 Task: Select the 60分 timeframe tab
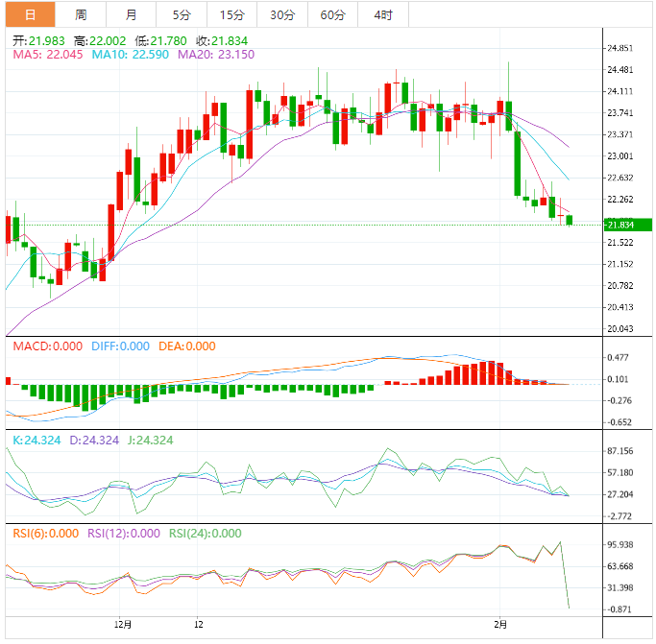click(x=332, y=14)
